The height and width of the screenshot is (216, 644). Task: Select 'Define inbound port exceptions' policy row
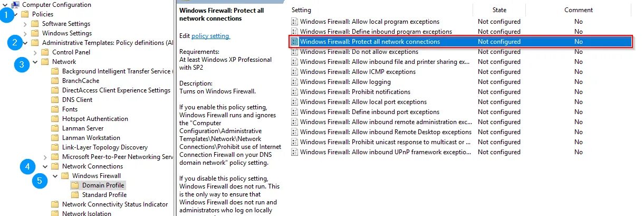click(x=369, y=112)
